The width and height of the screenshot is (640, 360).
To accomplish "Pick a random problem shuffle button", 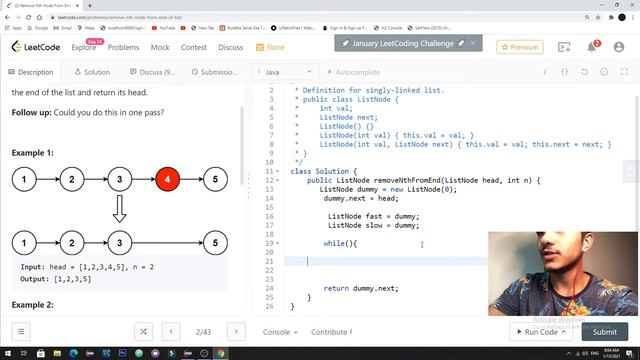I will (143, 331).
